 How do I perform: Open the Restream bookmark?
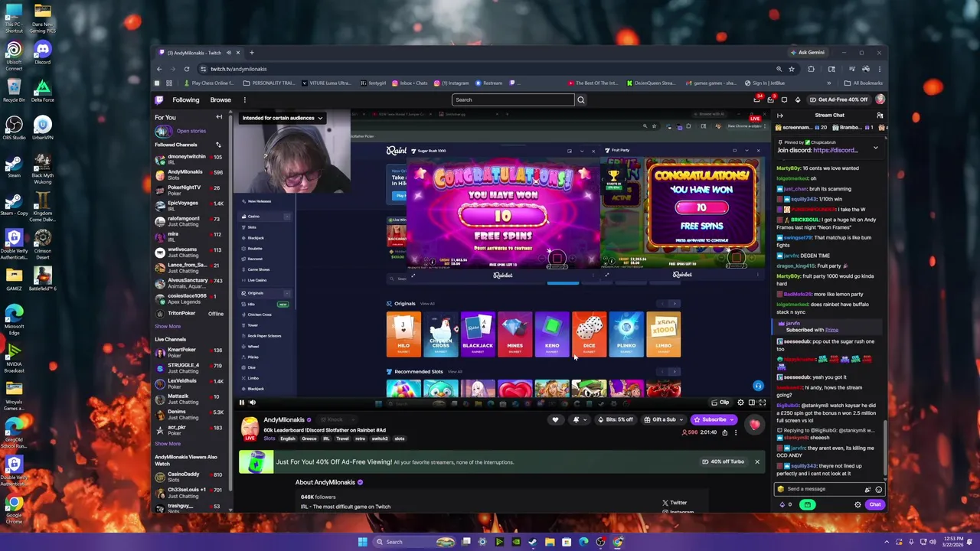click(489, 83)
